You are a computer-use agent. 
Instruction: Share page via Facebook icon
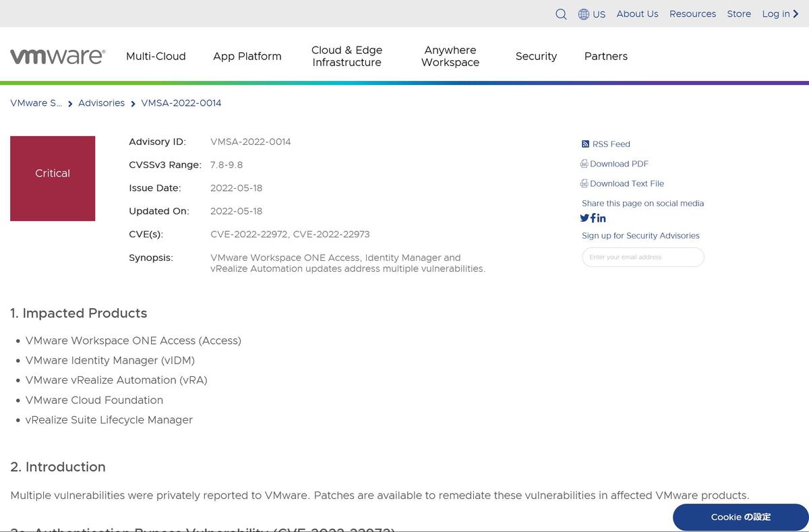tap(593, 218)
